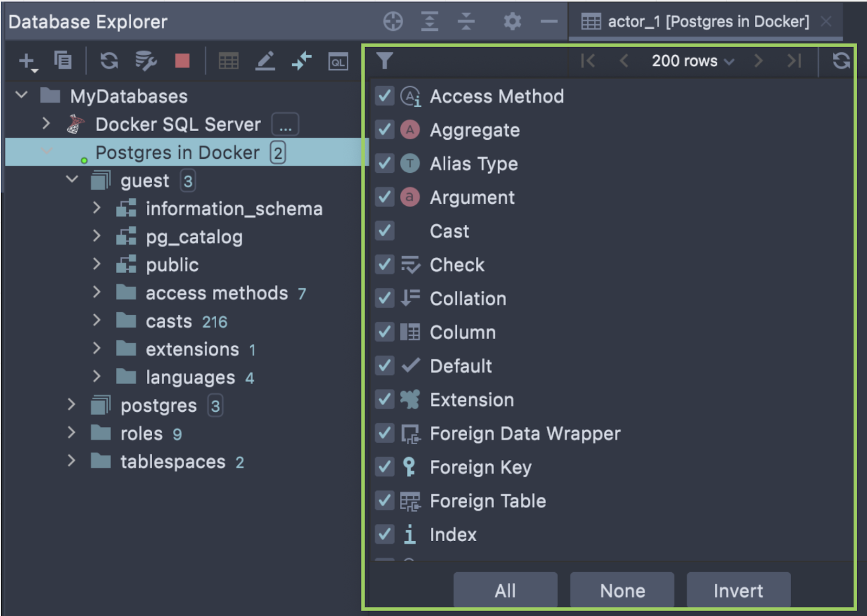Click the Jump to Source arrows icon
Viewport: 867px width, 616px height.
(301, 61)
